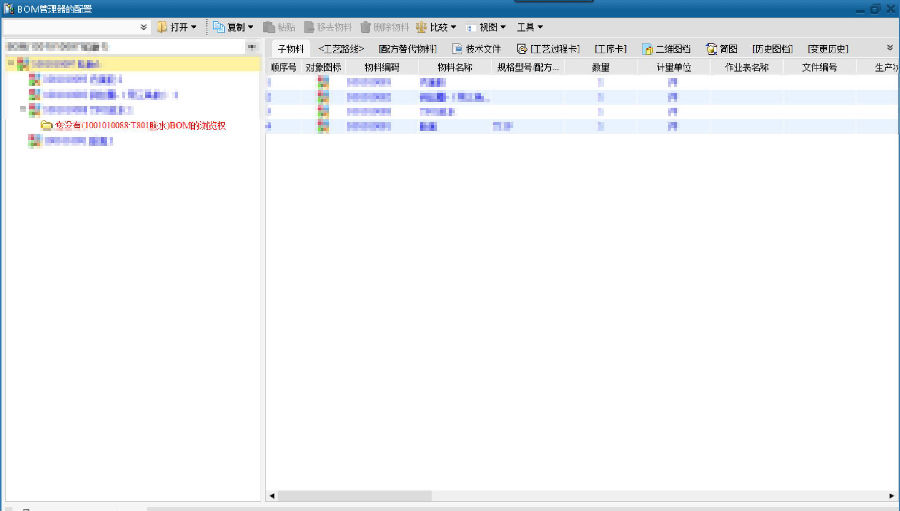The image size is (900, 511).
Task: Click the 数量 column header
Action: [600, 67]
